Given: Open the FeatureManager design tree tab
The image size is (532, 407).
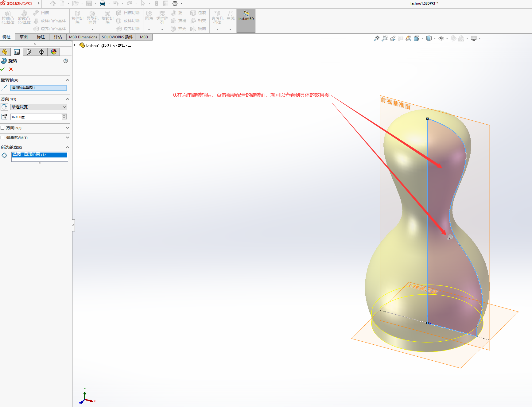Looking at the screenshot, I should click(5, 52).
